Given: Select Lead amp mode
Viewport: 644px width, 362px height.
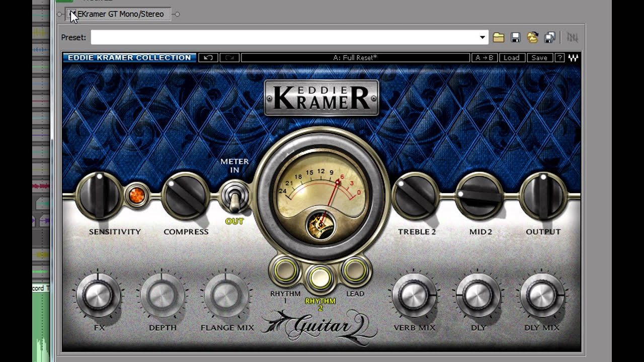Looking at the screenshot, I should point(355,270).
